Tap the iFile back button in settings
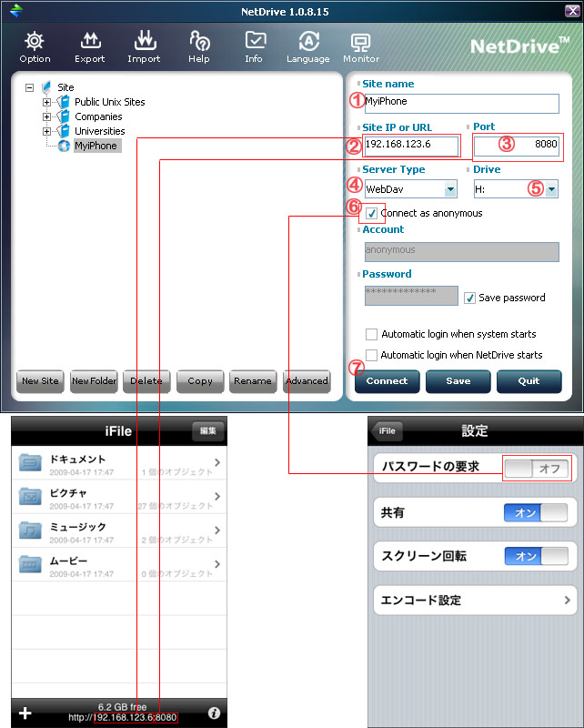The height and width of the screenshot is (728, 584). (x=387, y=430)
